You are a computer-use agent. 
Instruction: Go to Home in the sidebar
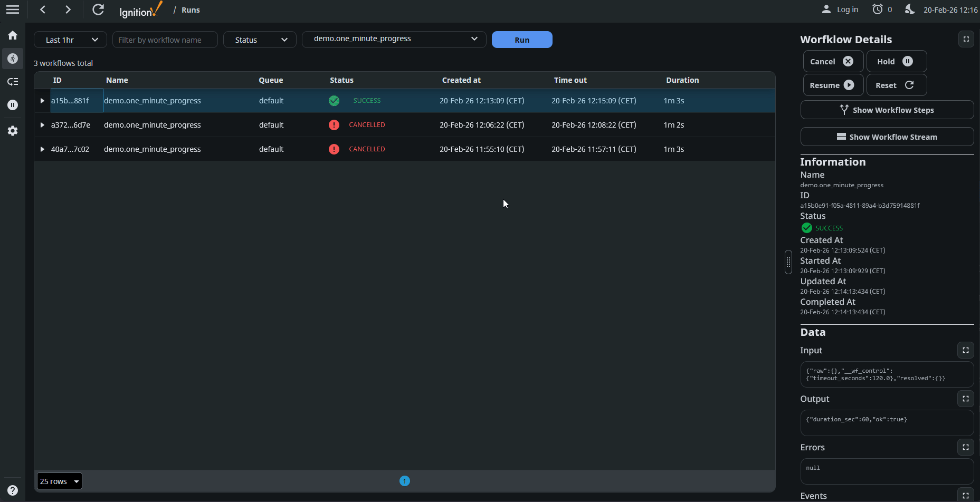point(13,35)
